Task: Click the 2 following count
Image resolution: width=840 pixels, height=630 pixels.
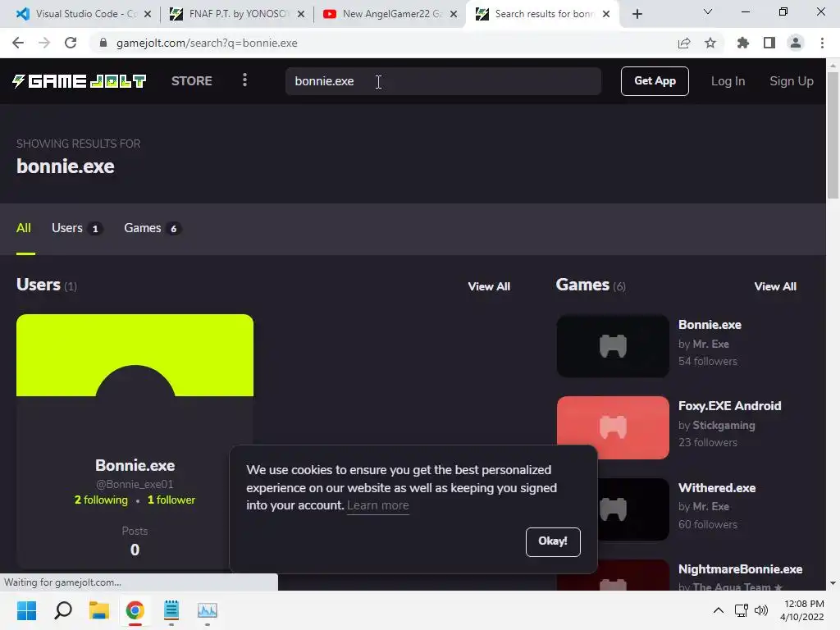Action: (101, 500)
